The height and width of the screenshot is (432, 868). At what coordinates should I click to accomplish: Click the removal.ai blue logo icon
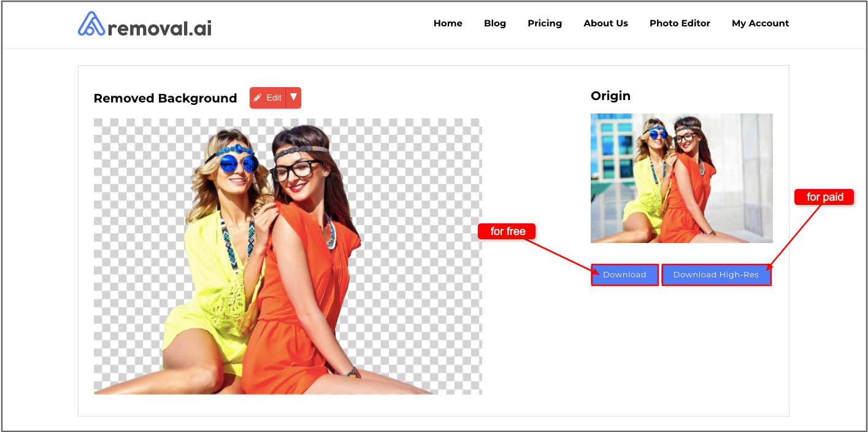(91, 23)
